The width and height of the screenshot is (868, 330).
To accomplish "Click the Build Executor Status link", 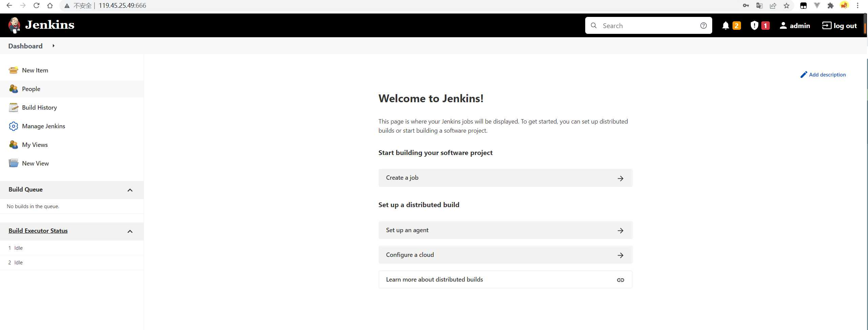I will tap(38, 231).
